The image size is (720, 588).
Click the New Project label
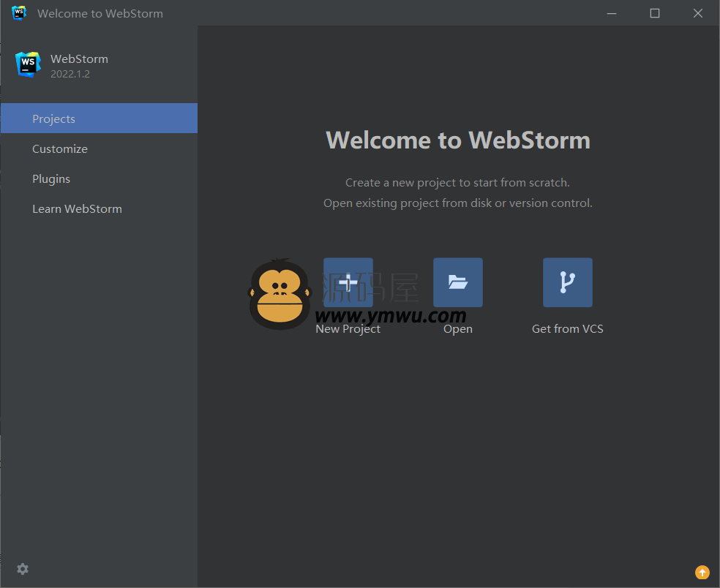[x=348, y=329]
